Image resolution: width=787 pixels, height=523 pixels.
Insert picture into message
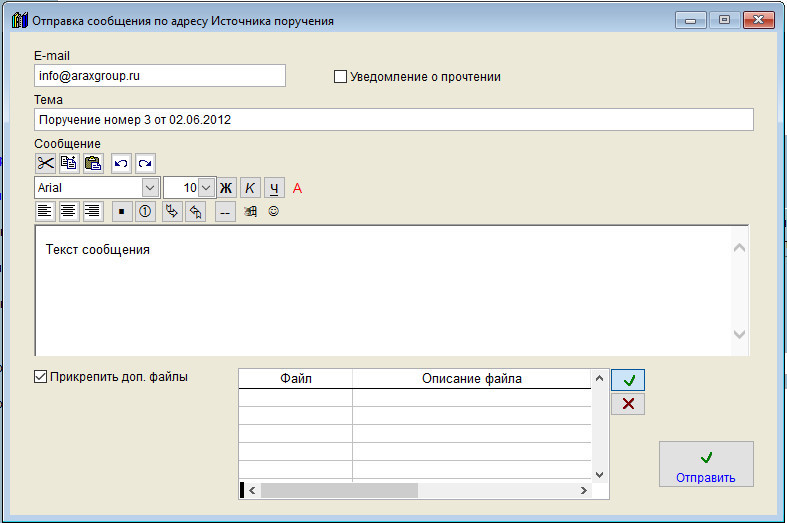(250, 211)
